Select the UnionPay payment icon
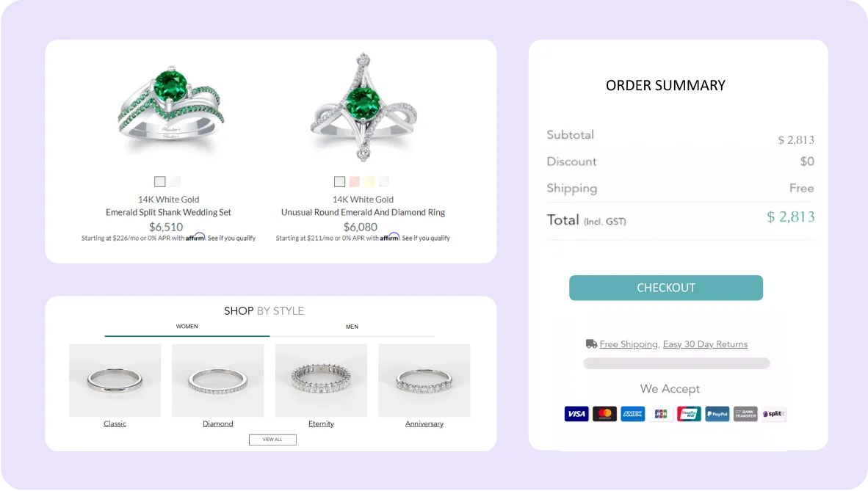The height and width of the screenshot is (491, 868). [x=690, y=413]
